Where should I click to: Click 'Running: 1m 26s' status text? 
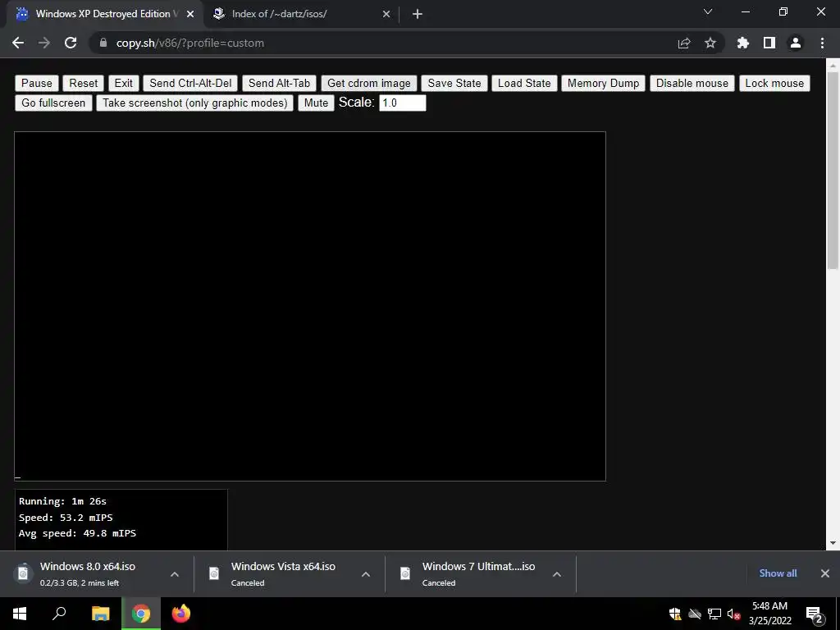pyautogui.click(x=62, y=501)
